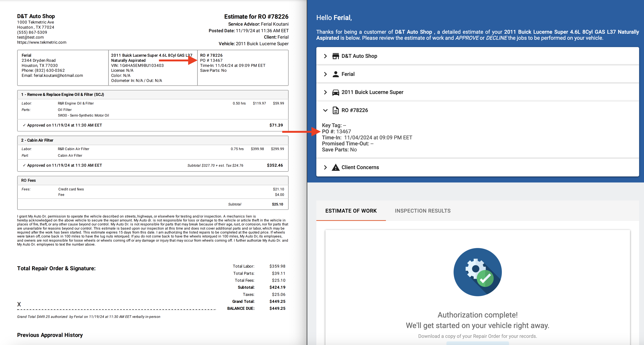
Task: Click the test@test.com shop email
Action: click(30, 37)
